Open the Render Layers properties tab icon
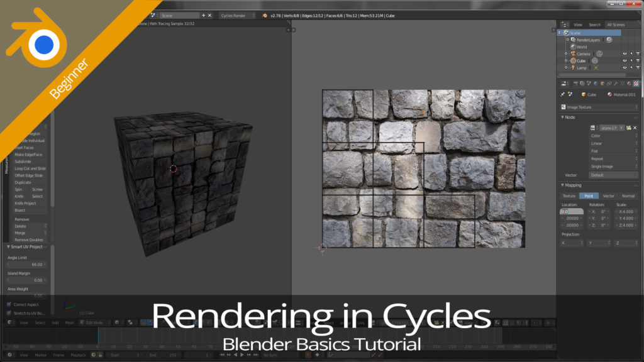The image size is (644, 362). [582, 84]
